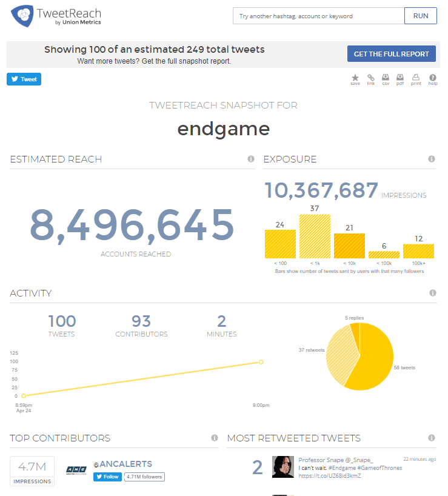Copy report link via link icon
The width and height of the screenshot is (448, 496).
tap(371, 79)
